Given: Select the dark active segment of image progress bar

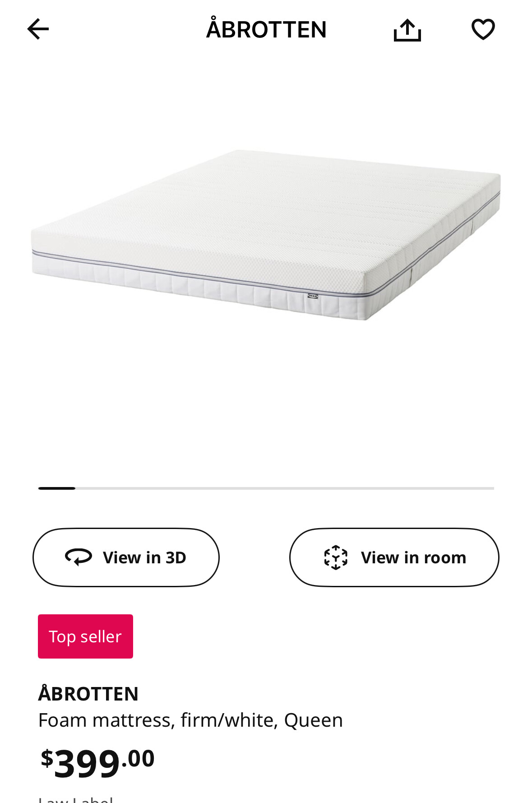Looking at the screenshot, I should [x=57, y=488].
